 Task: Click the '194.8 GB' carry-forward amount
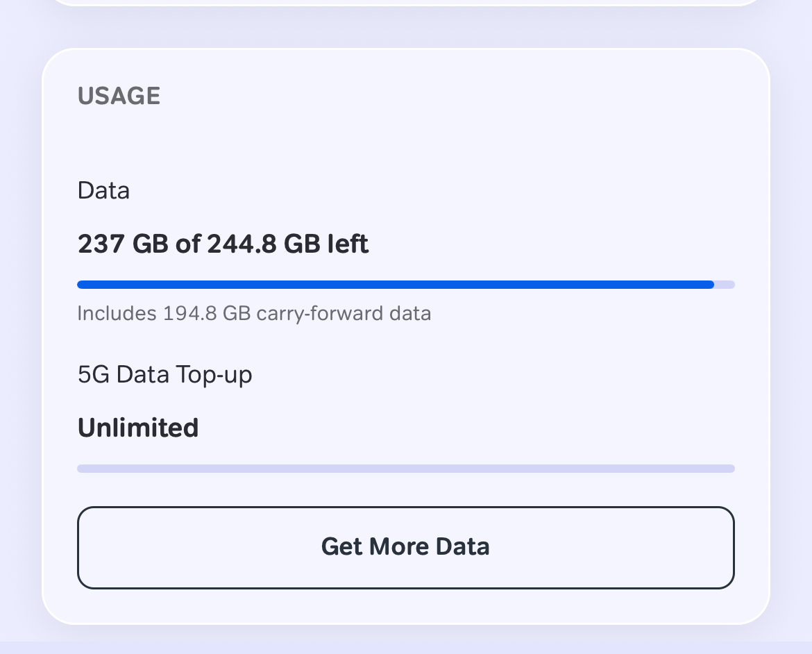(207, 314)
